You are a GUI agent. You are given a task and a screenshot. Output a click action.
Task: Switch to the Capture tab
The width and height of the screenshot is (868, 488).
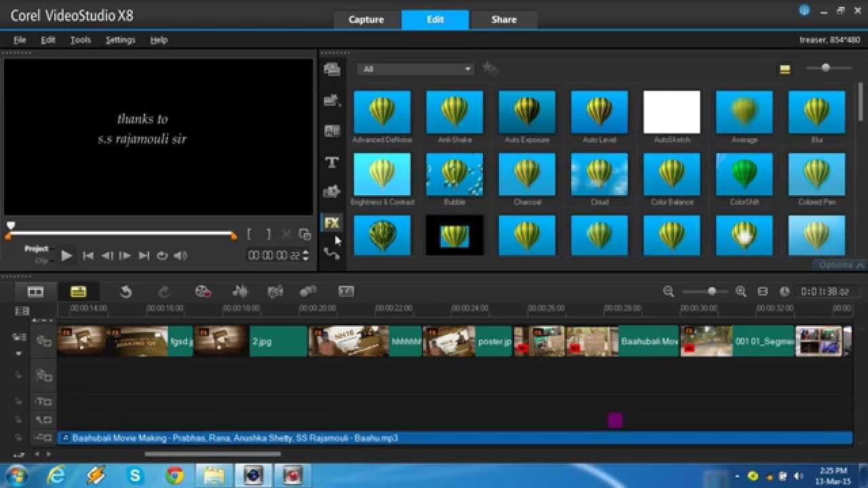tap(366, 20)
